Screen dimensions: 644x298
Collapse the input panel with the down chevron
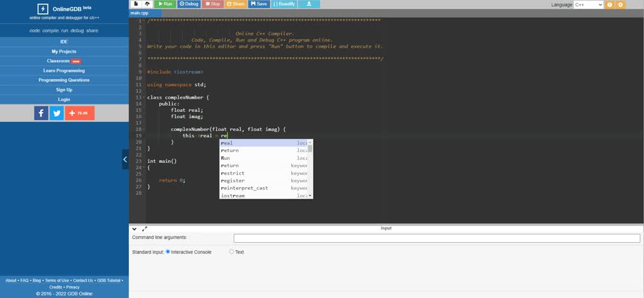[x=135, y=229]
